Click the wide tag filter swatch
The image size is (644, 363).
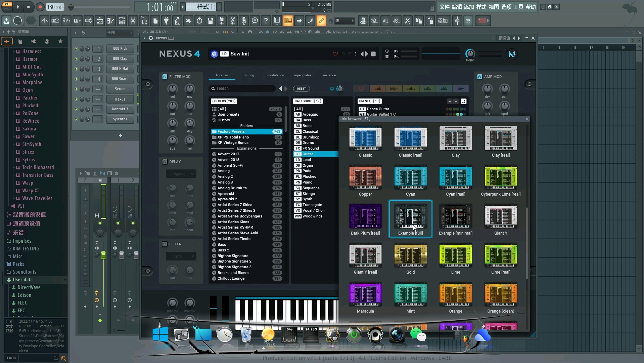click(x=444, y=89)
